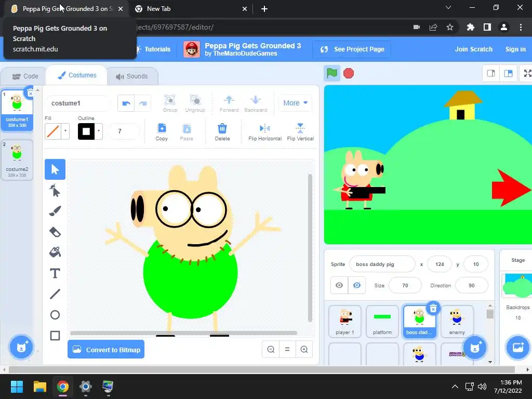Choose the Rectangle tool
532x399 pixels.
click(x=55, y=336)
